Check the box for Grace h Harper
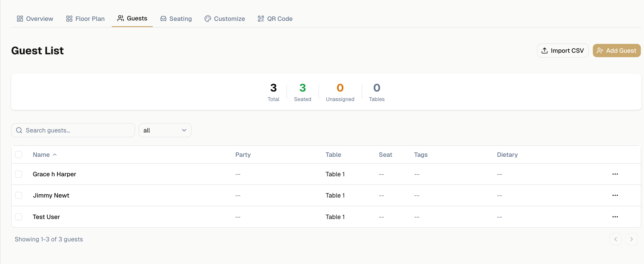Viewport: 644px width, 264px height. tap(19, 174)
